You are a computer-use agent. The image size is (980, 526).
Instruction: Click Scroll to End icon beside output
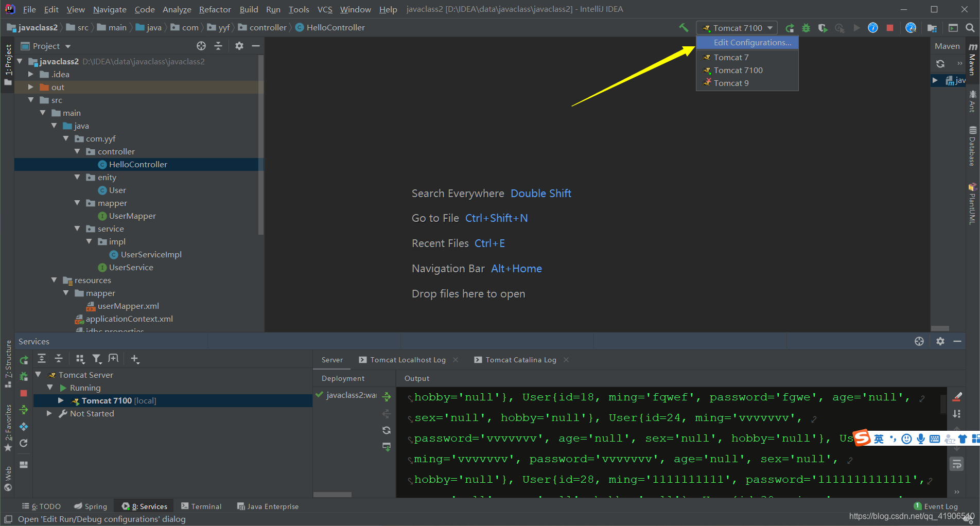point(957,414)
